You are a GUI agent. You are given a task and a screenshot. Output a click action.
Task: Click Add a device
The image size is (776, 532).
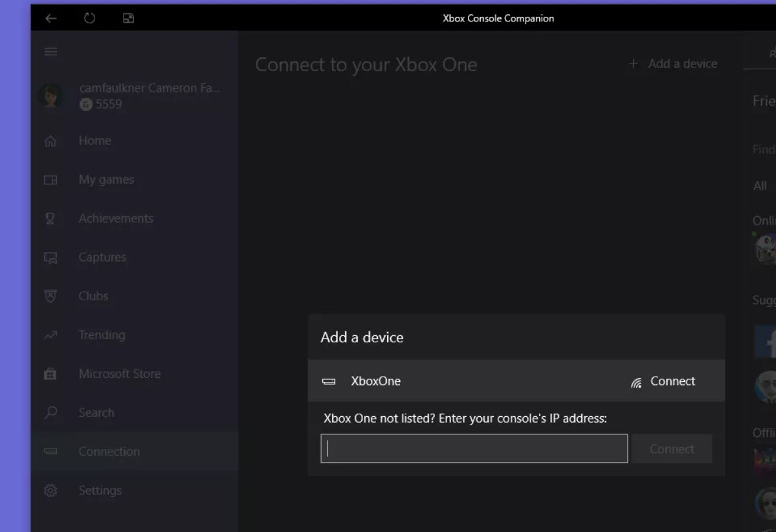[x=673, y=63]
